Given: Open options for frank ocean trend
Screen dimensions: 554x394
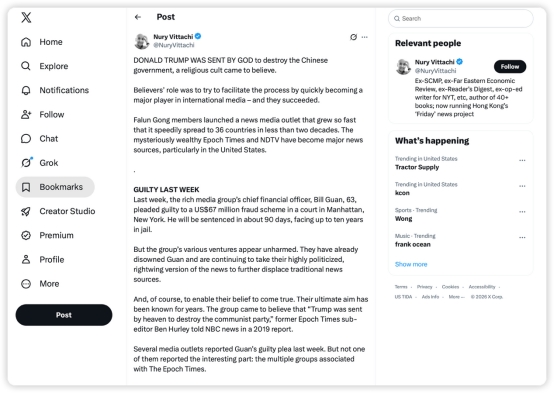Looking at the screenshot, I should click(522, 237).
